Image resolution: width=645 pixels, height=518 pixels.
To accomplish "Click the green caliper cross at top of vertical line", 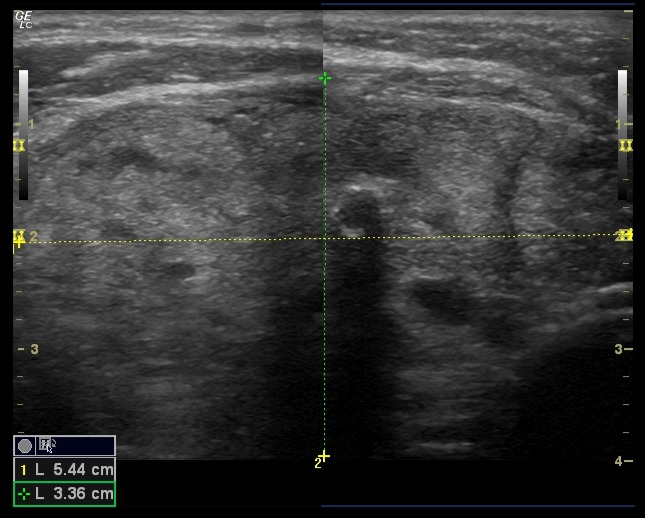I will (324, 78).
